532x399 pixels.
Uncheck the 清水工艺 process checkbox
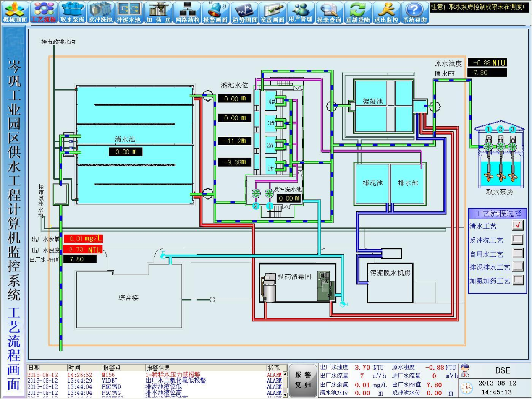click(518, 226)
